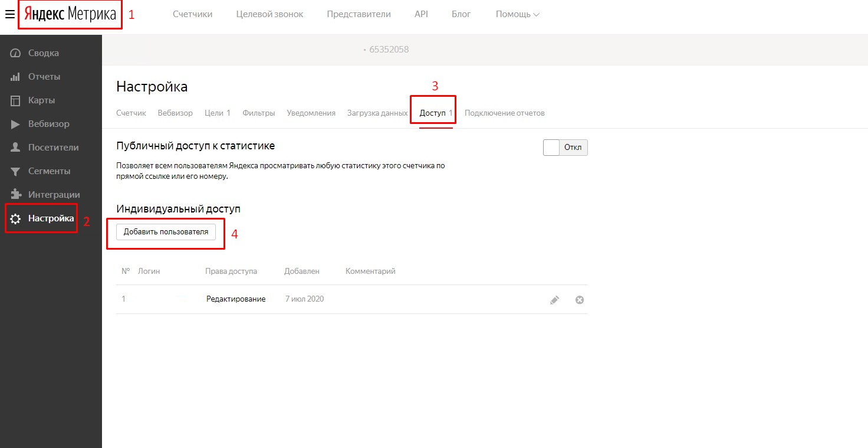The width and height of the screenshot is (868, 448).
Task: Open Посетители label in the sidebar
Action: click(x=54, y=148)
